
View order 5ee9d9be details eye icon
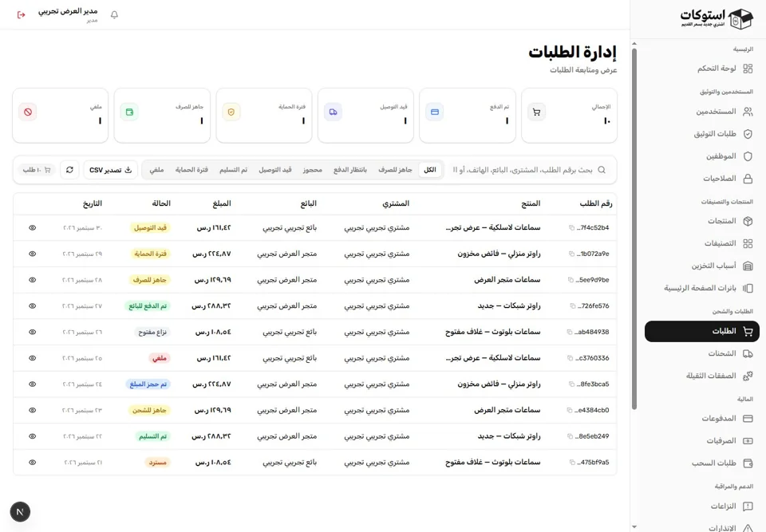[32, 280]
